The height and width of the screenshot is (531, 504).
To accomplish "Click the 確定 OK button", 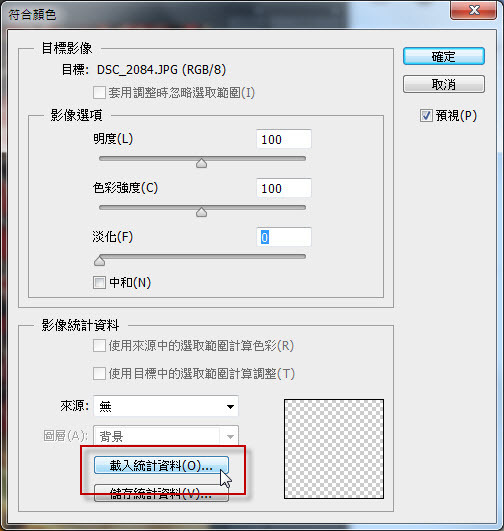I will point(444,56).
